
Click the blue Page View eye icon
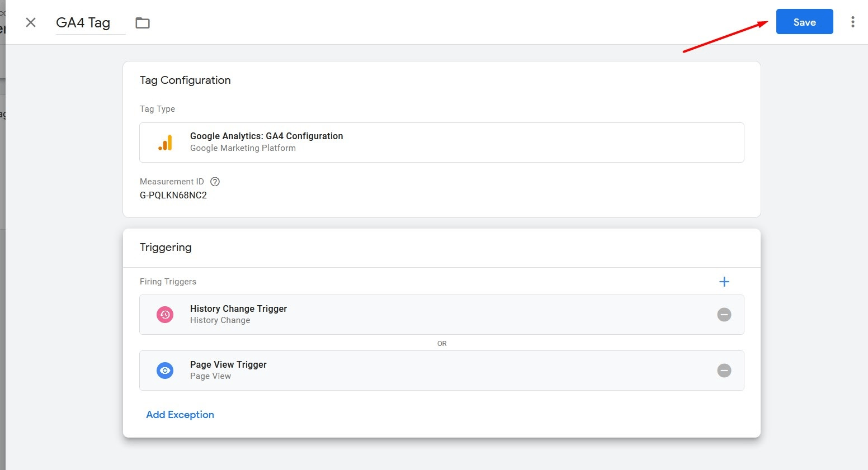165,371
